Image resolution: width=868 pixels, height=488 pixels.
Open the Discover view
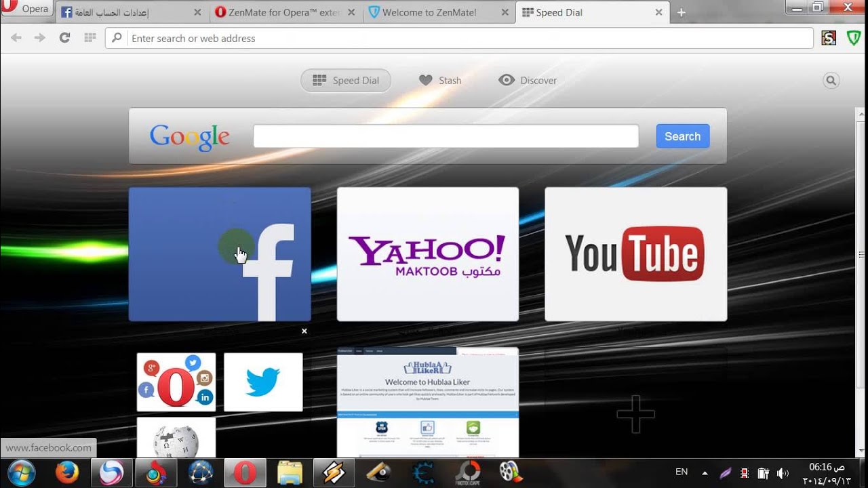tap(528, 80)
